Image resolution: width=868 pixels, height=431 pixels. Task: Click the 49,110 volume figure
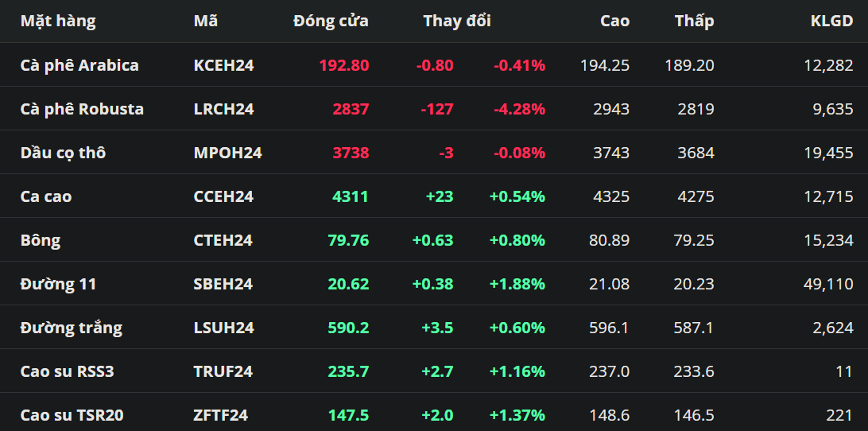click(828, 284)
